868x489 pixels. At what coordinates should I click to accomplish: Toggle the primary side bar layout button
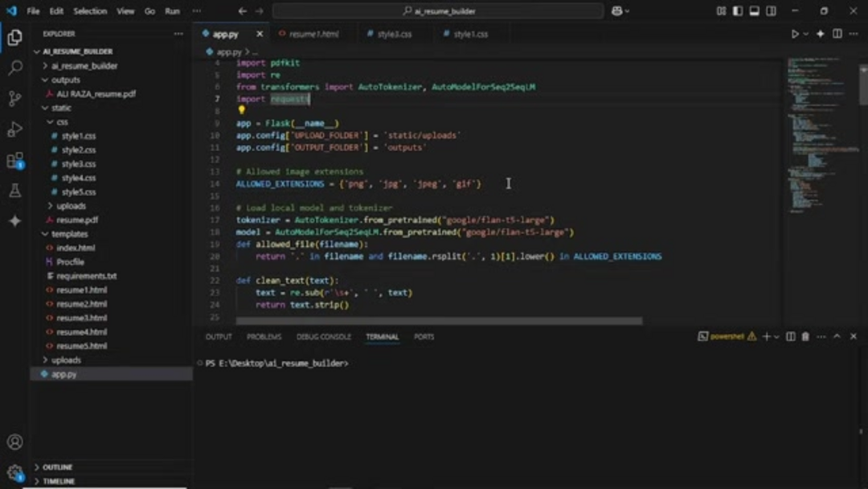click(x=737, y=11)
